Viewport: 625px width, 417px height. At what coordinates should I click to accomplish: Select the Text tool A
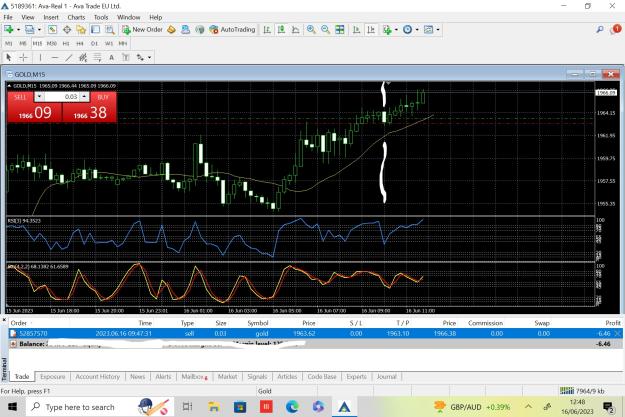click(112, 57)
